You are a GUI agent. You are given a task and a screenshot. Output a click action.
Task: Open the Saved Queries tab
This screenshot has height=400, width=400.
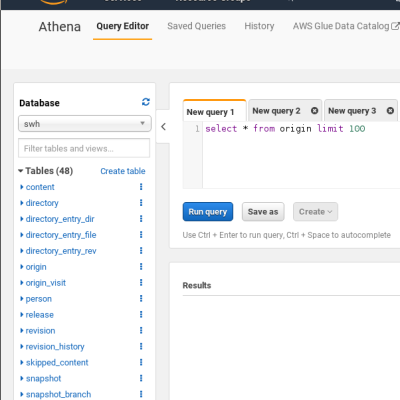coord(196,26)
